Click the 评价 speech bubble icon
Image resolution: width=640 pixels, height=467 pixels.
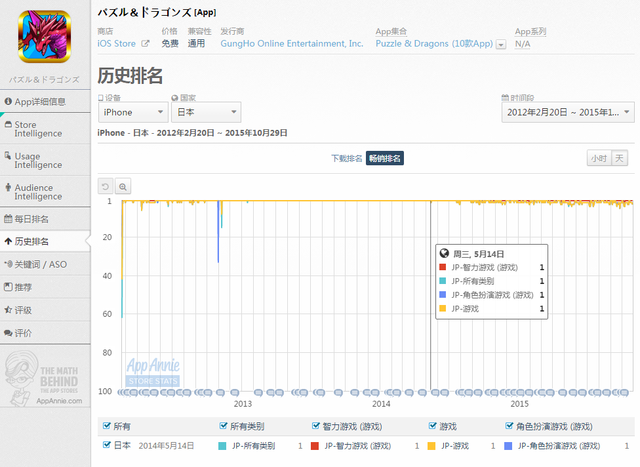click(x=8, y=333)
